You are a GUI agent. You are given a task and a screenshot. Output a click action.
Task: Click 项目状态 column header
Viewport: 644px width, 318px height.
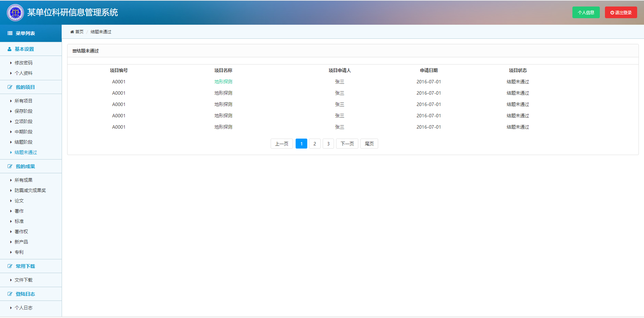[518, 70]
